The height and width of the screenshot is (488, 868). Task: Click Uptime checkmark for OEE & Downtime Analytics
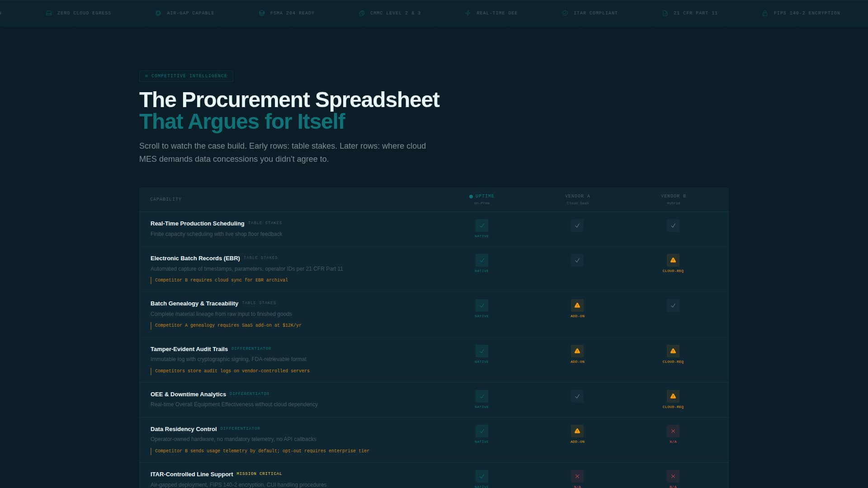pos(482,396)
